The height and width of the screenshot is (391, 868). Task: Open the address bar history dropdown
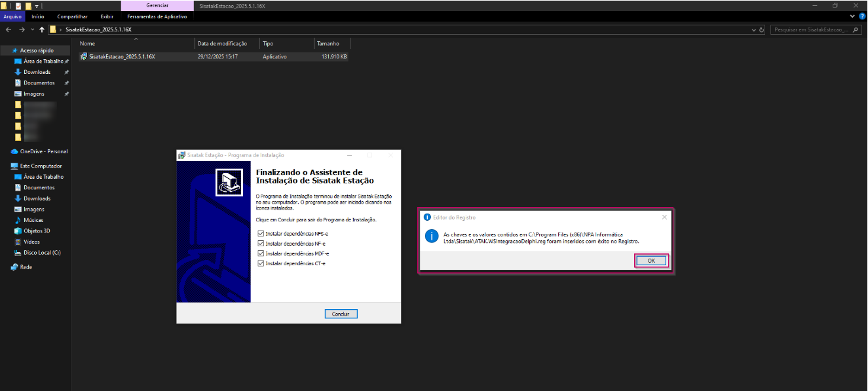[x=753, y=29]
